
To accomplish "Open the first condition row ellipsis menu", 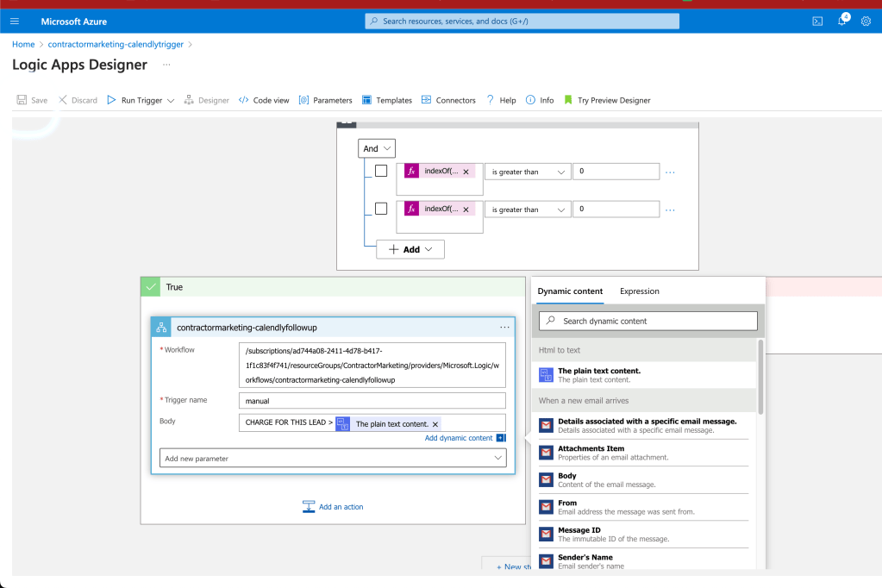I will (670, 172).
